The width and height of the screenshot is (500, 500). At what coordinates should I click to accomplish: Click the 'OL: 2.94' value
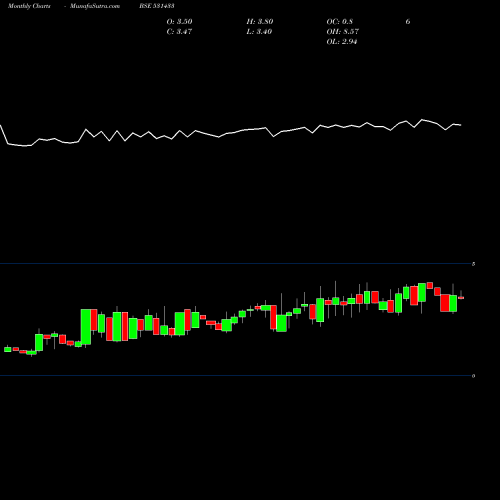pyautogui.click(x=342, y=42)
